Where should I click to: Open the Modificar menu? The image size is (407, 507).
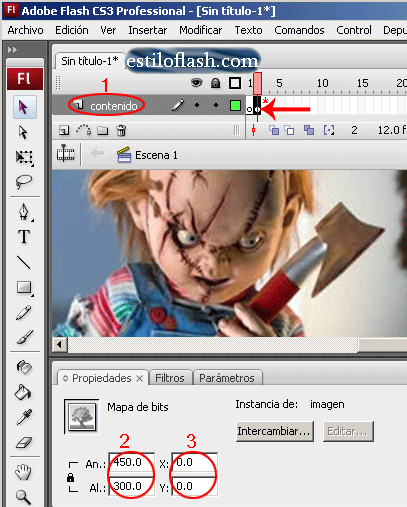point(200,30)
